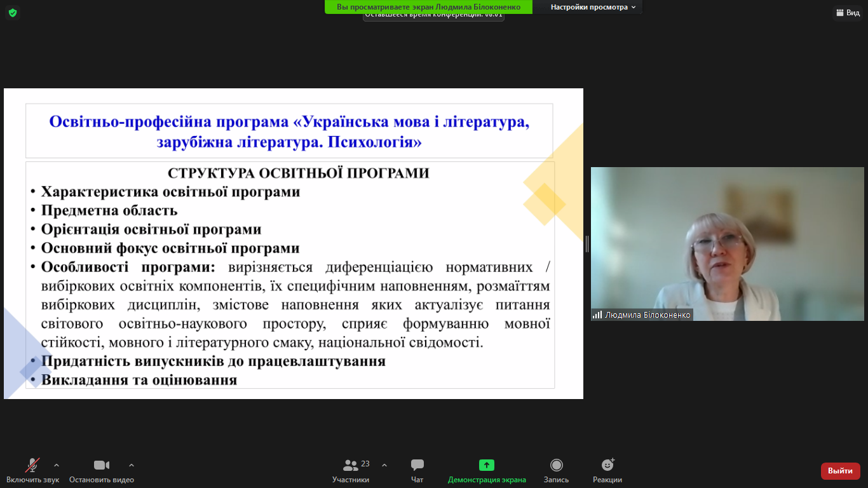Viewport: 868px width, 488px height.
Task: Click the shared slide title about Освітньо-професійна програма
Action: point(289,131)
